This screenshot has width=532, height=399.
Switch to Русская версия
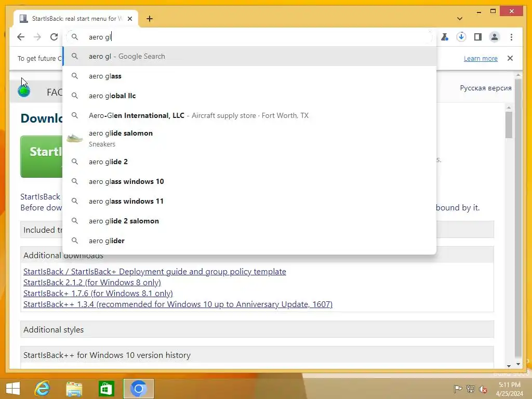[x=486, y=88]
